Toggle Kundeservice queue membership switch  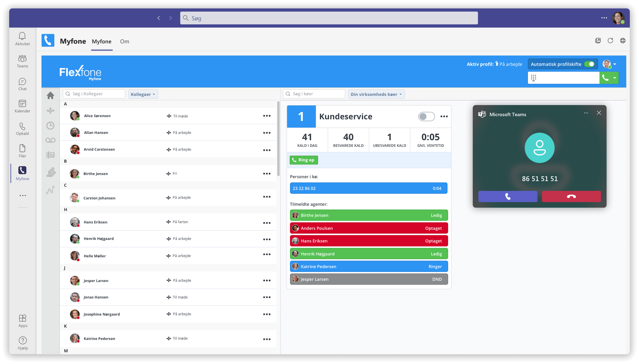pos(426,116)
